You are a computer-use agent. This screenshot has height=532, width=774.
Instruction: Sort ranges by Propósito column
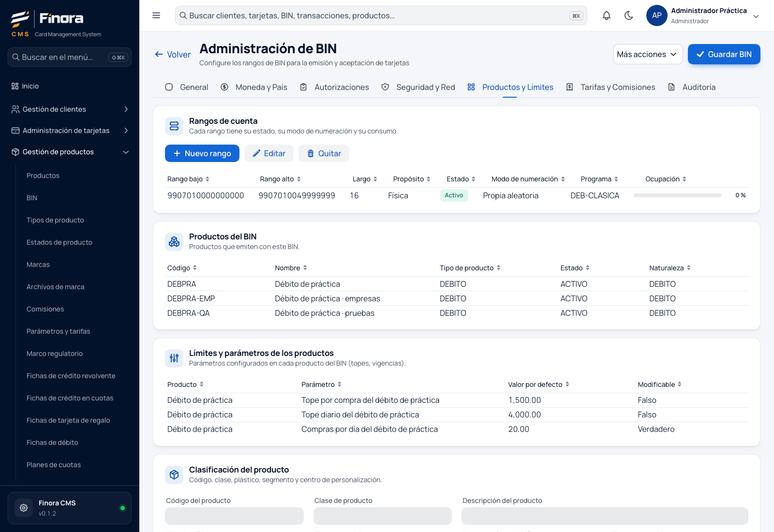click(412, 179)
